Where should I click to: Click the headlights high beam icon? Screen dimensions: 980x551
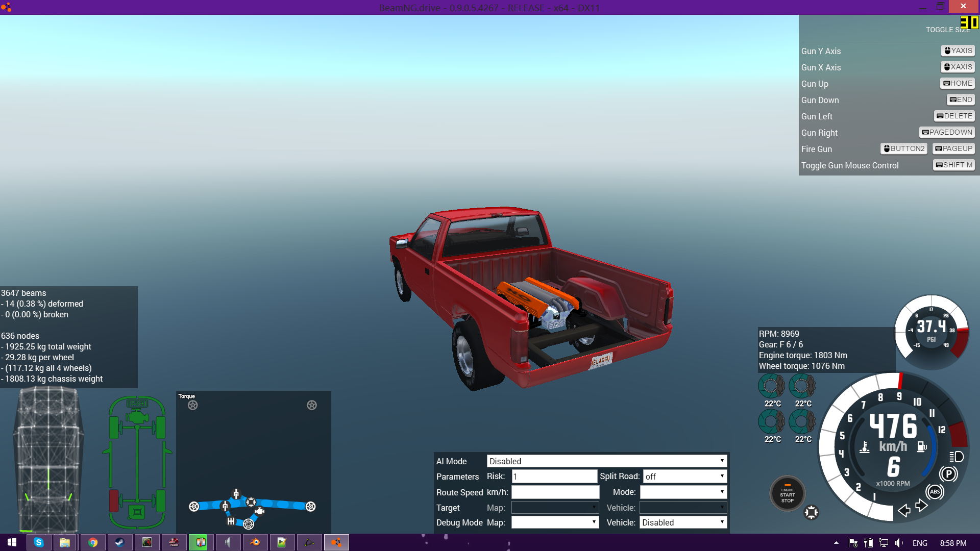point(957,457)
